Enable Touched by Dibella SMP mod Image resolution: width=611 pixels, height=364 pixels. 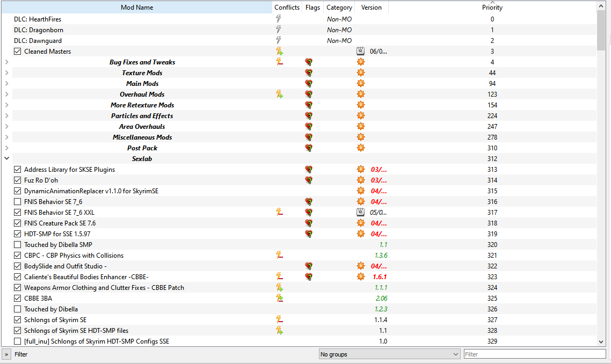pos(17,244)
